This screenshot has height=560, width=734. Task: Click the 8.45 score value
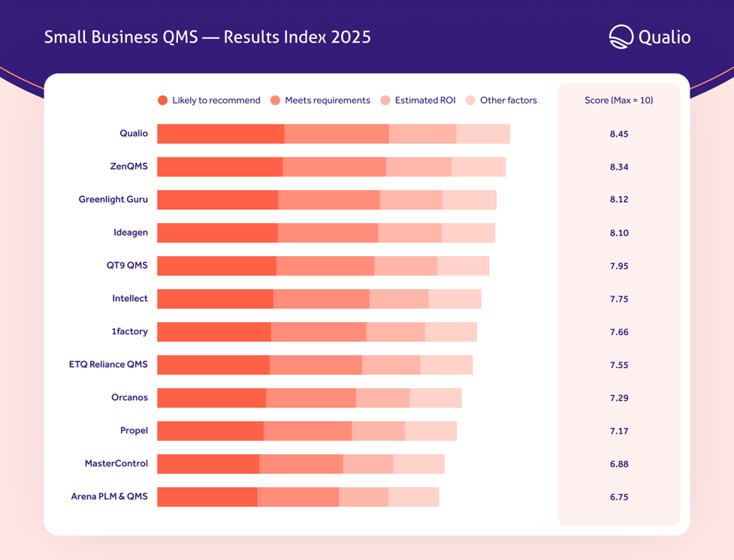[x=619, y=134]
